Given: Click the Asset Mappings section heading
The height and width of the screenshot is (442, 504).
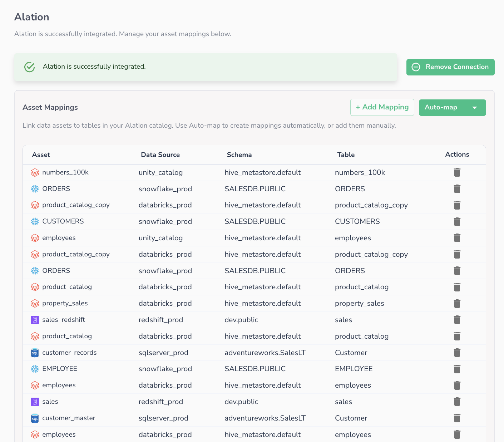Looking at the screenshot, I should 50,107.
